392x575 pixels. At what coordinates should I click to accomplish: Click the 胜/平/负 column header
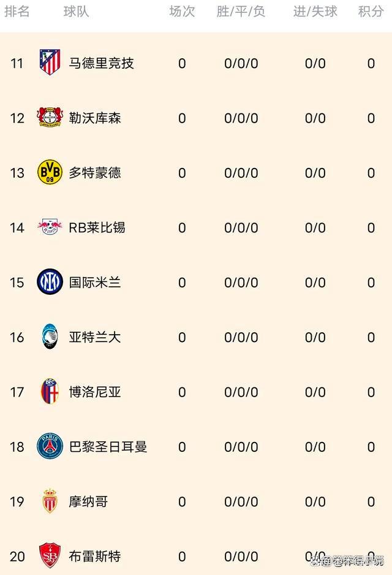point(241,12)
